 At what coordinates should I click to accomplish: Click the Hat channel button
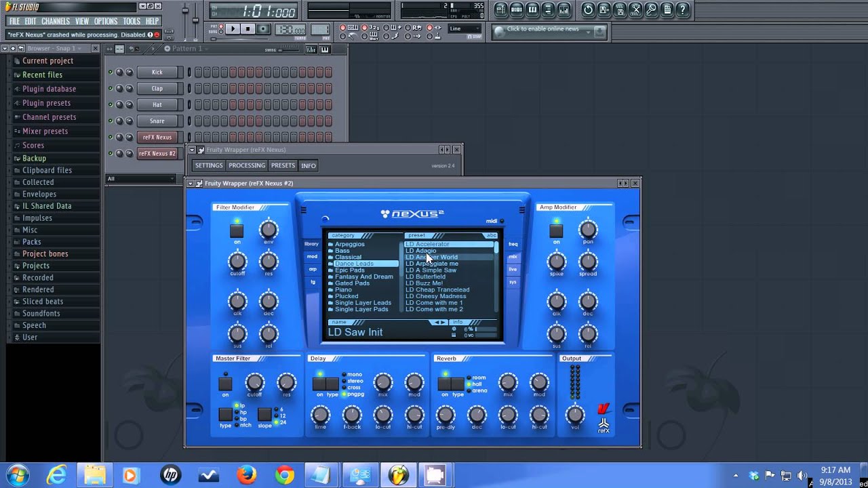[x=157, y=104]
